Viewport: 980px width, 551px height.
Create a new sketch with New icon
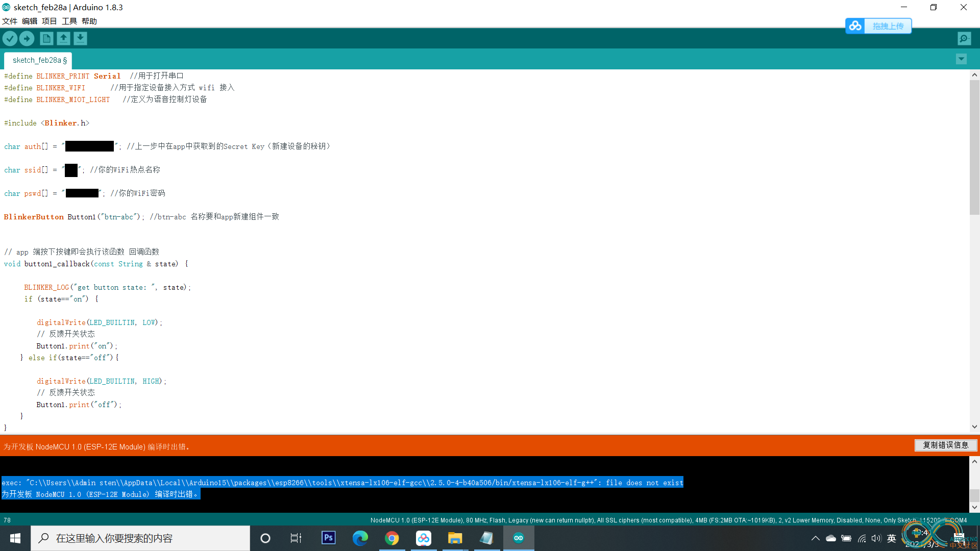coord(46,38)
